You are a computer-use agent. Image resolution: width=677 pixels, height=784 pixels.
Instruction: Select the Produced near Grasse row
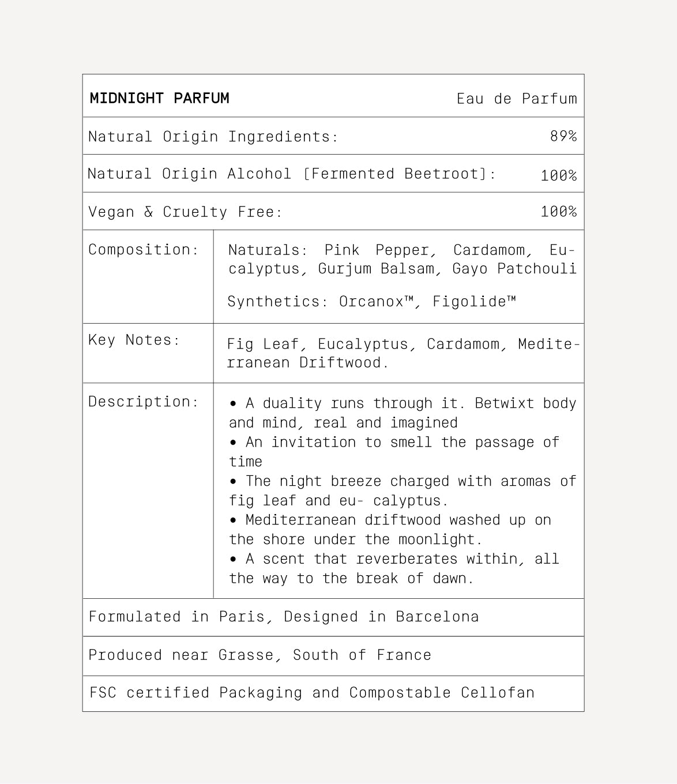259,655
